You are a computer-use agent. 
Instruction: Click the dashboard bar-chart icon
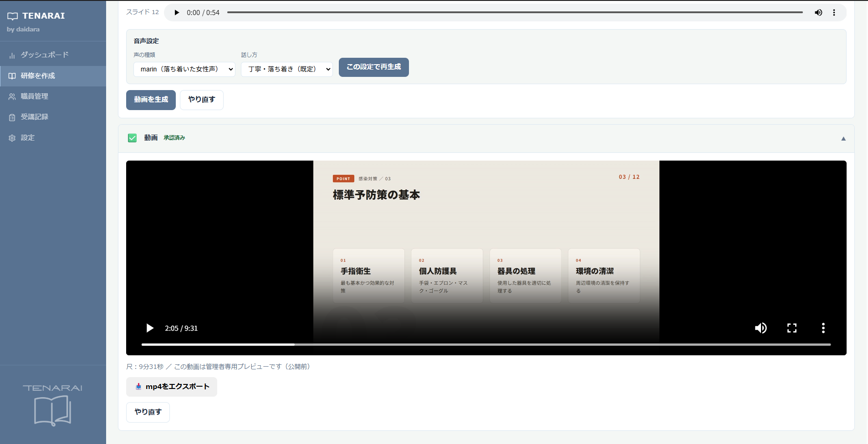pos(12,55)
